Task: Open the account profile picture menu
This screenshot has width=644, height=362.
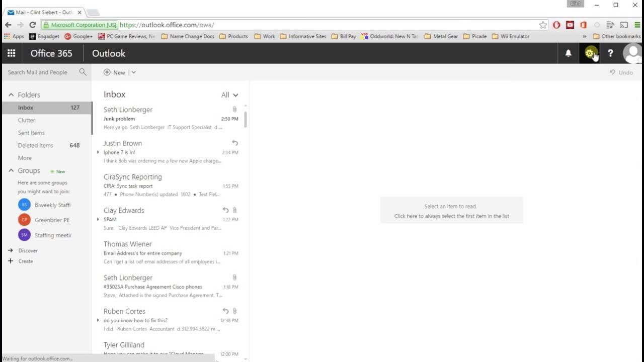Action: pos(632,53)
